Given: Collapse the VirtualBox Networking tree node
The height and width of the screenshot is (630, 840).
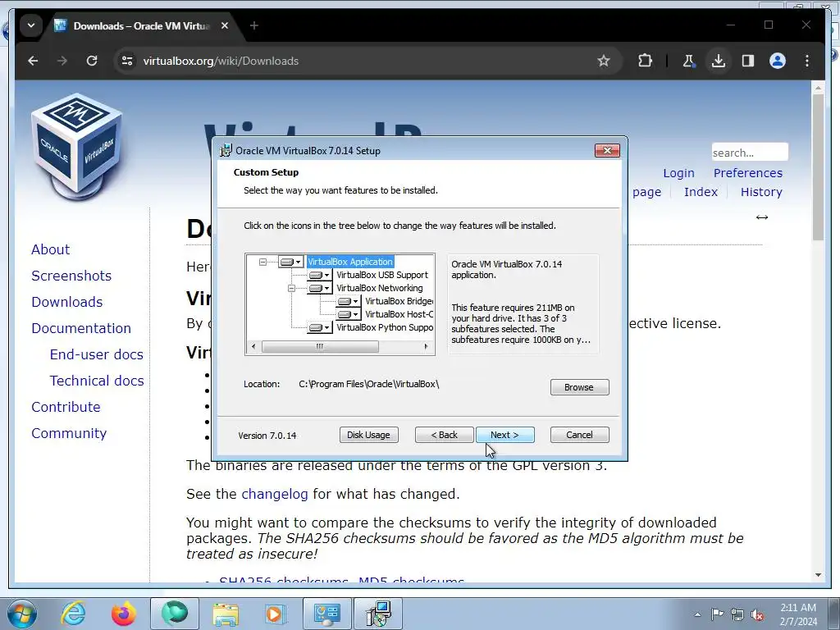Looking at the screenshot, I should coord(291,288).
